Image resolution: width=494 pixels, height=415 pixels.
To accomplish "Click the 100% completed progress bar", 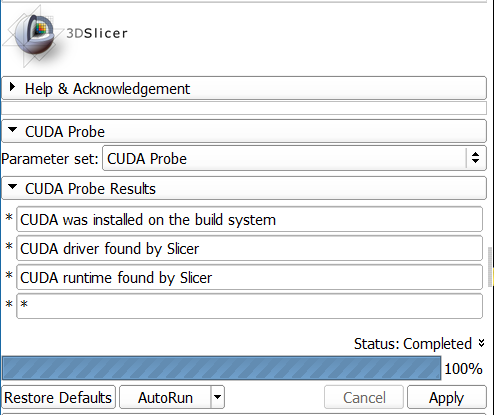I will point(221,368).
